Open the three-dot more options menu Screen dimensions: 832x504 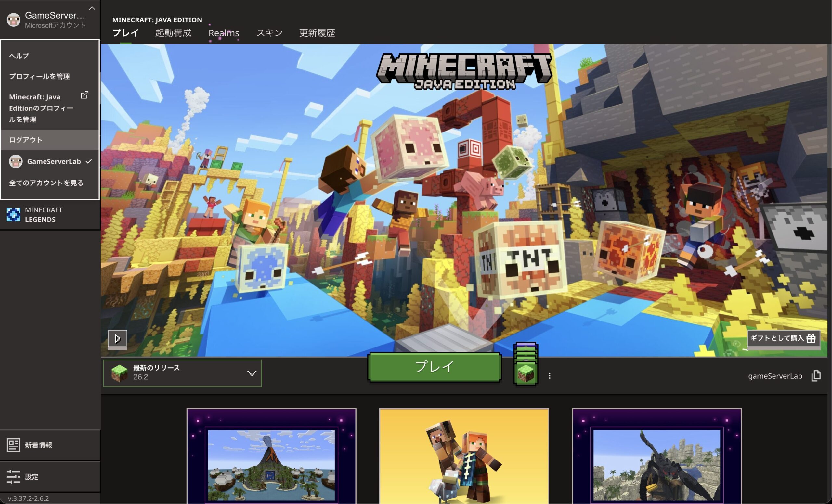550,376
